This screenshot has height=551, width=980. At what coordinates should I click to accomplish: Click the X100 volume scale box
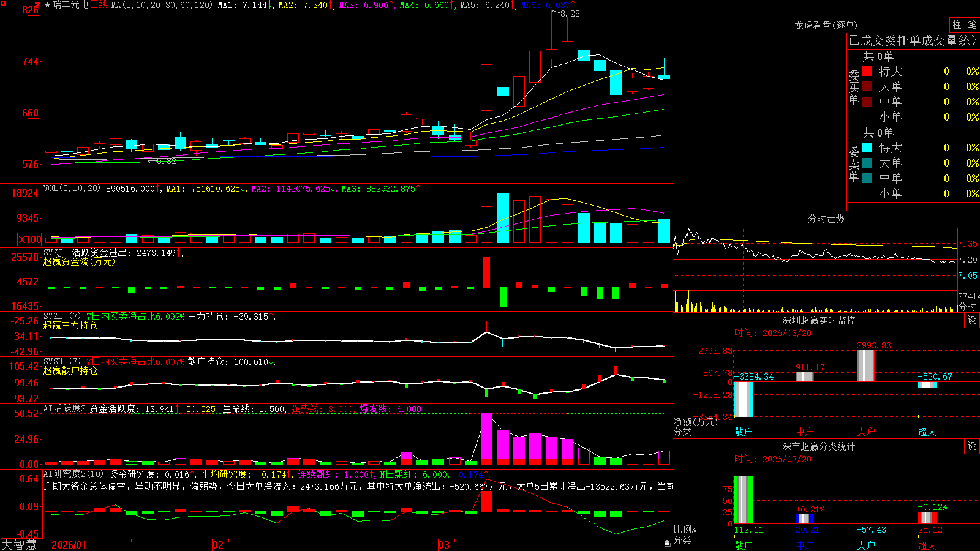30,239
